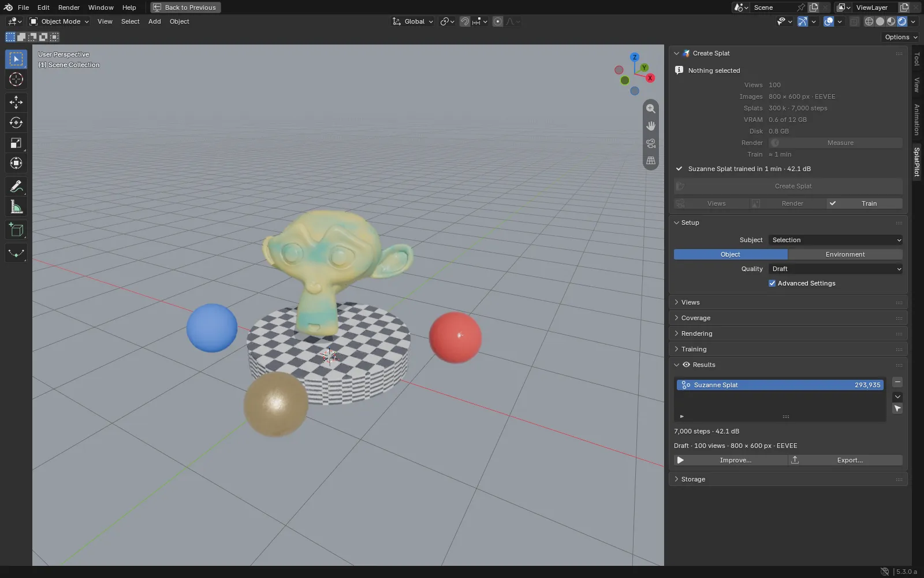Open the Render menu
The width and height of the screenshot is (924, 578).
click(x=69, y=8)
